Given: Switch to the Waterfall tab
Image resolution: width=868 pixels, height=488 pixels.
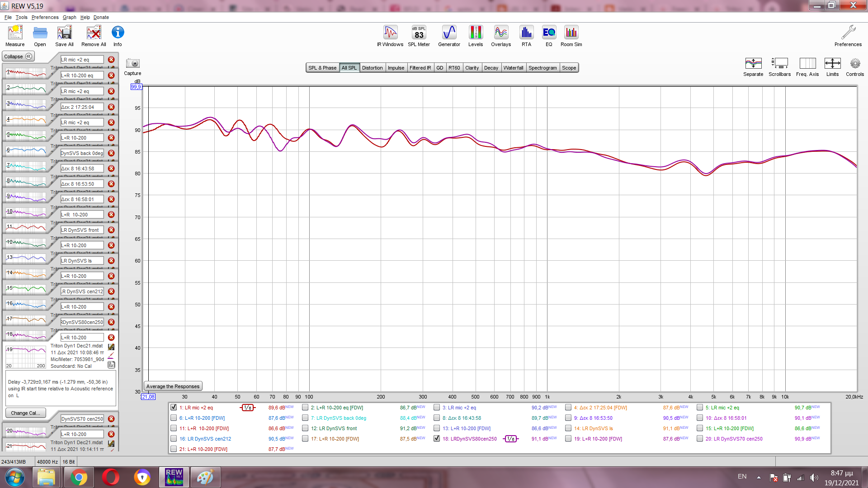Looking at the screenshot, I should point(513,68).
